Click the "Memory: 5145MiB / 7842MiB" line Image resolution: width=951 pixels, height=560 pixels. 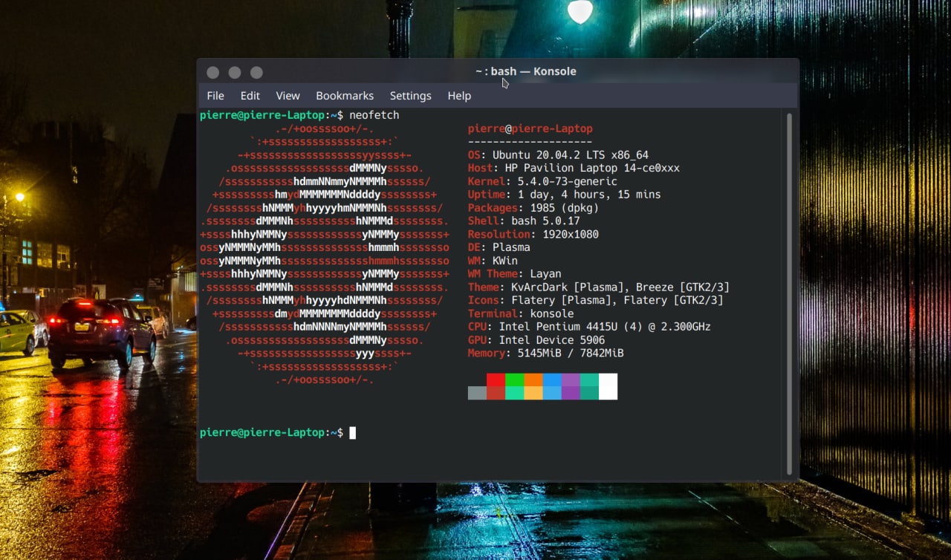tap(545, 354)
